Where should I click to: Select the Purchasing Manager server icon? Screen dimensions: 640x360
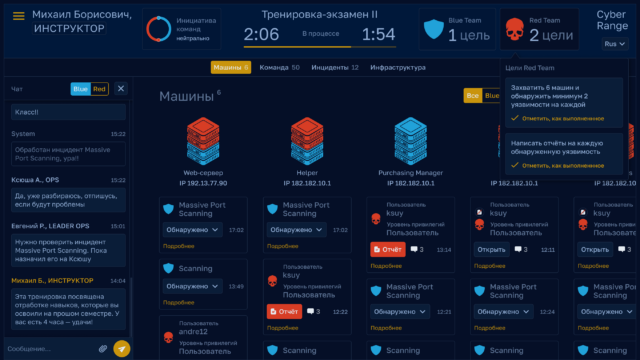pyautogui.click(x=411, y=141)
